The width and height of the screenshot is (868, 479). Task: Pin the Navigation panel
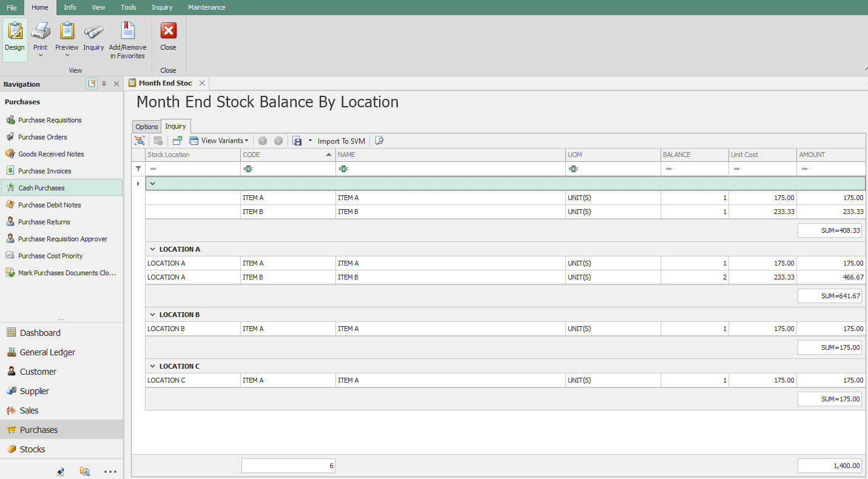tap(104, 84)
